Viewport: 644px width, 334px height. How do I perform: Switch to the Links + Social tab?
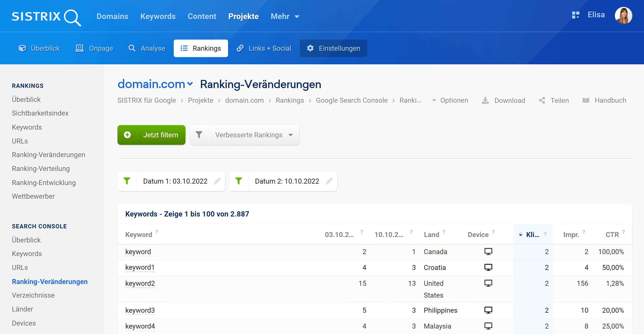tap(264, 48)
